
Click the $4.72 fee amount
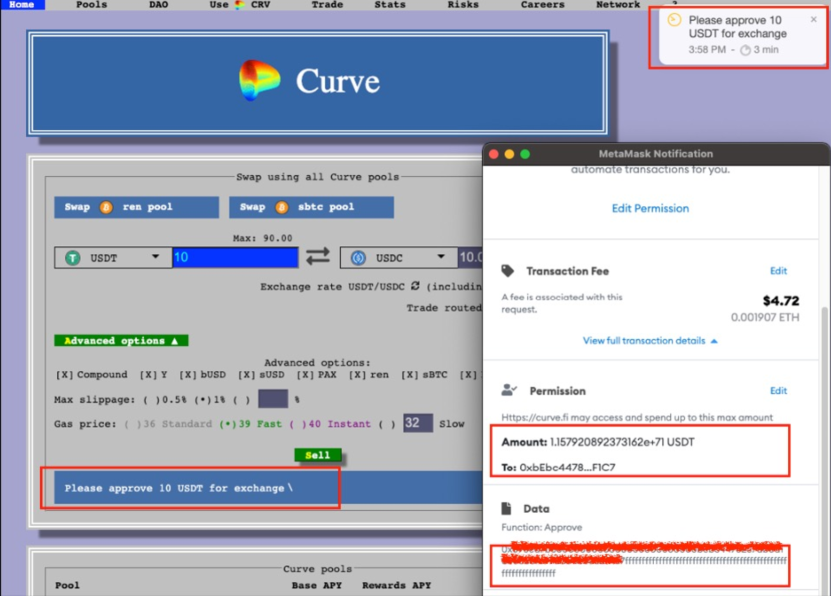(781, 301)
